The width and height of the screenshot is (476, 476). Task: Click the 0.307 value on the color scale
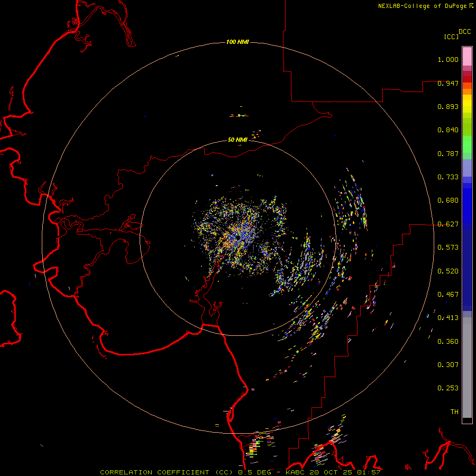coord(448,365)
